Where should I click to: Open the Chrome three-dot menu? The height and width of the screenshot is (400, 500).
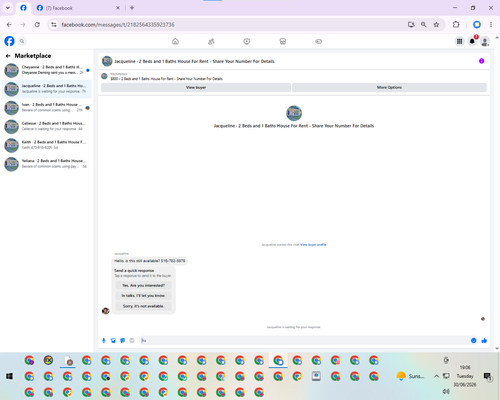pos(491,25)
